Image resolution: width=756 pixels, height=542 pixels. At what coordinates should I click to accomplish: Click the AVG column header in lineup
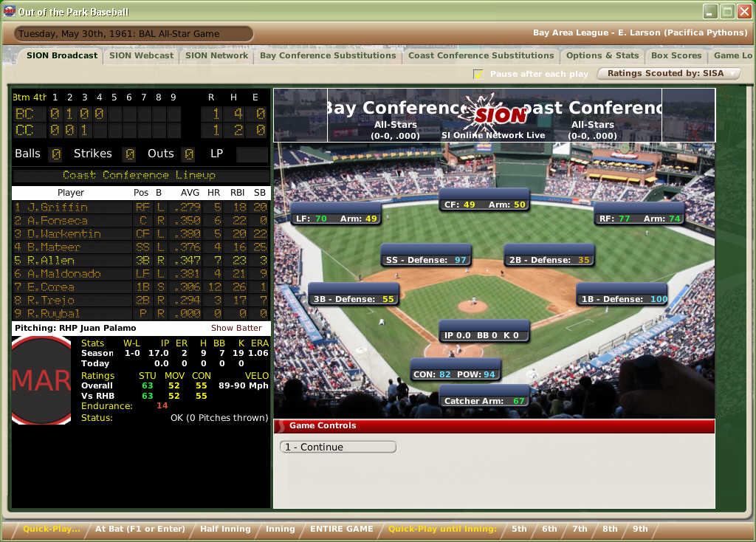(190, 193)
